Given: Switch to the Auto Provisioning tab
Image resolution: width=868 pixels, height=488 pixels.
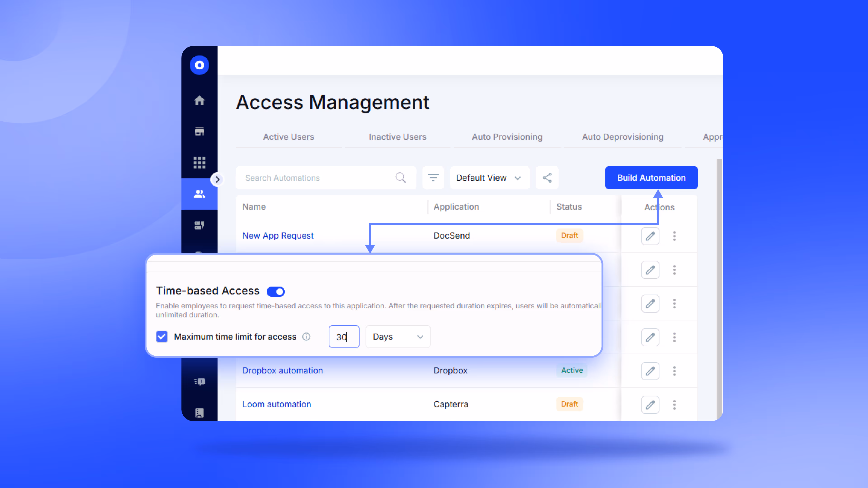Looking at the screenshot, I should tap(507, 137).
